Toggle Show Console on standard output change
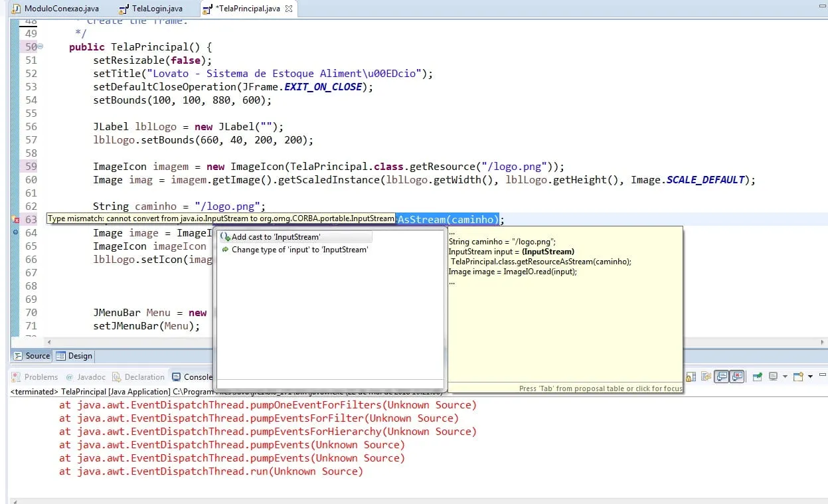The image size is (828, 504). [721, 377]
